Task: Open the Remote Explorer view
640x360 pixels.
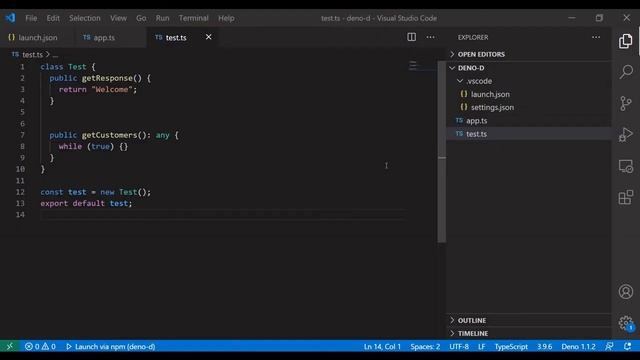Action: (625, 166)
